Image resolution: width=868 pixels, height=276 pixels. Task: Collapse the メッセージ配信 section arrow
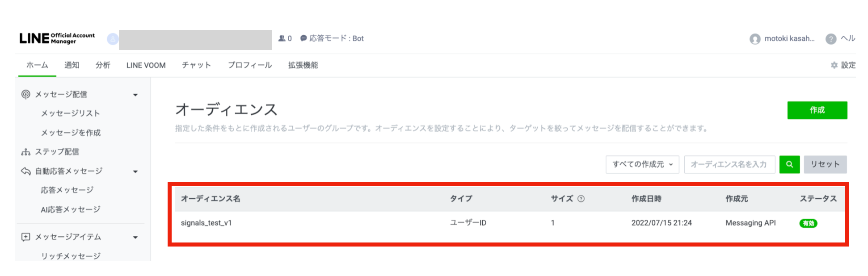pyautogui.click(x=135, y=95)
